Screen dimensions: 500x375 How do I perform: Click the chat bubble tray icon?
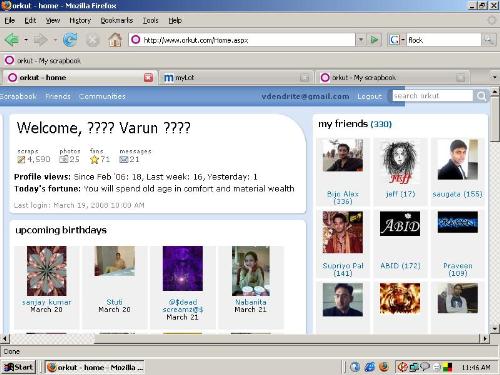click(425, 367)
